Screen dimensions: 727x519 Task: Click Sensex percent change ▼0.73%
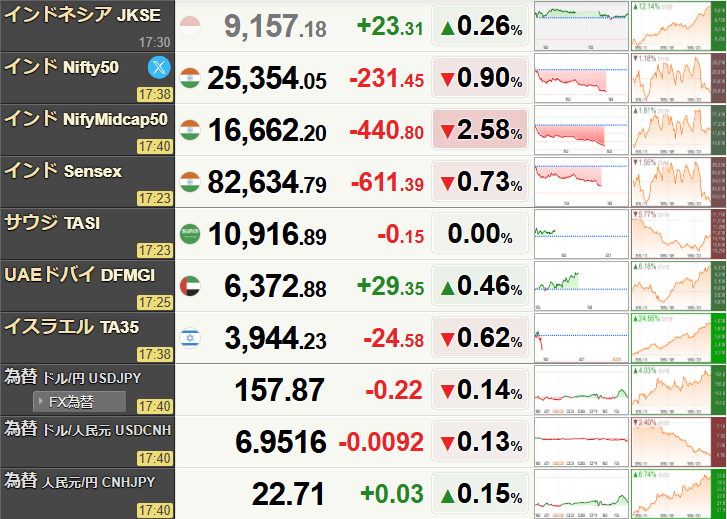pos(480,182)
